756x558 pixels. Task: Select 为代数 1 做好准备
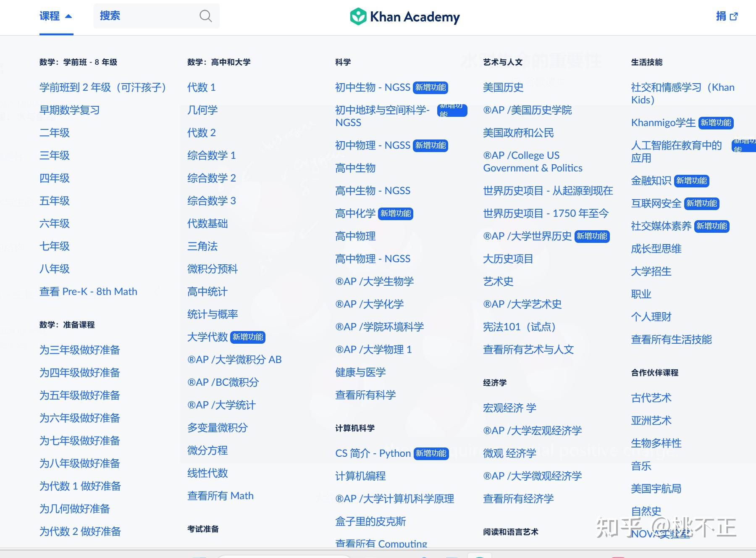click(x=80, y=486)
